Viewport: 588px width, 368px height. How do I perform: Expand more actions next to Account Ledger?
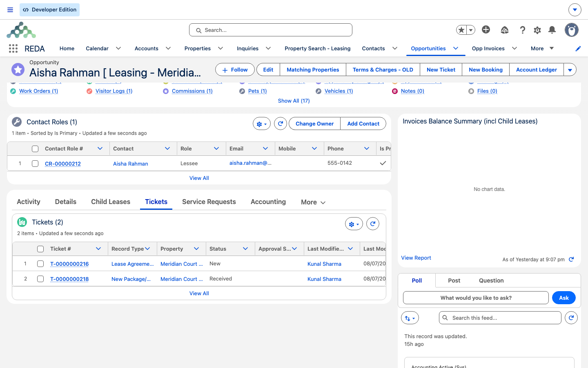[x=570, y=70]
